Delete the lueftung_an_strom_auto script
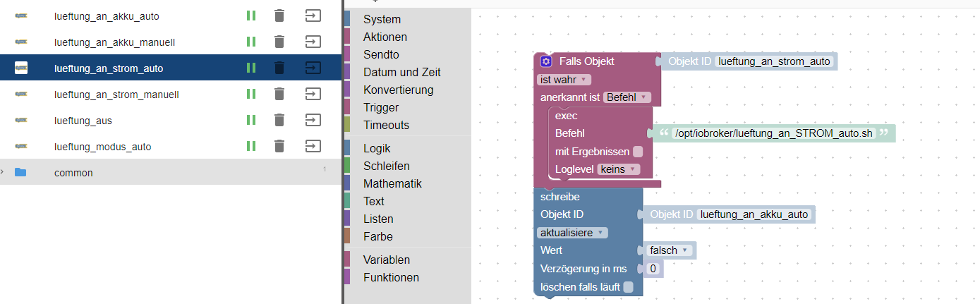980x304 pixels. (279, 68)
